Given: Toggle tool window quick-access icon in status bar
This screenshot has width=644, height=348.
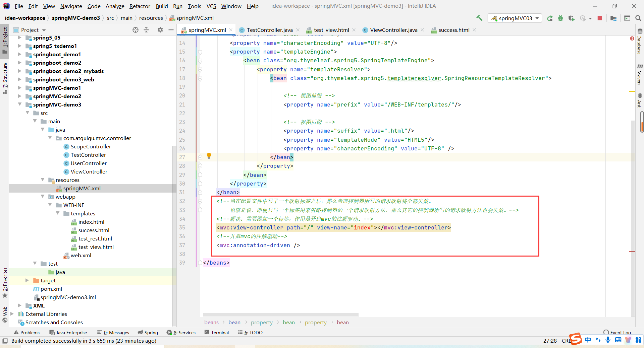Looking at the screenshot, I should point(5,341).
